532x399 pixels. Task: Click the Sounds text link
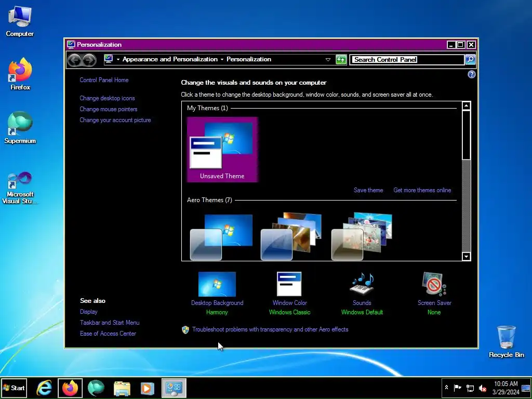click(x=362, y=303)
